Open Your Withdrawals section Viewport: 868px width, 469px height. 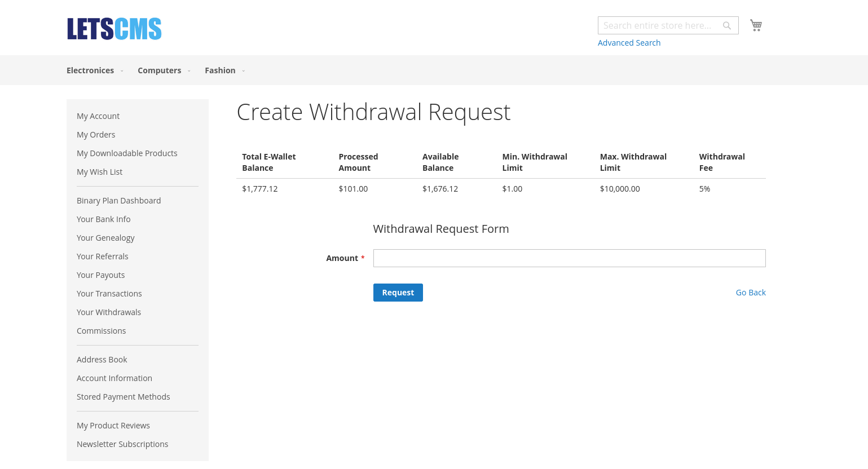click(x=109, y=312)
